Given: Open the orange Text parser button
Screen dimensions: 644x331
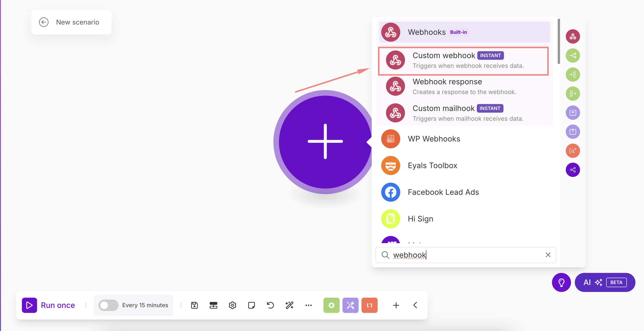Looking at the screenshot, I should point(369,305).
